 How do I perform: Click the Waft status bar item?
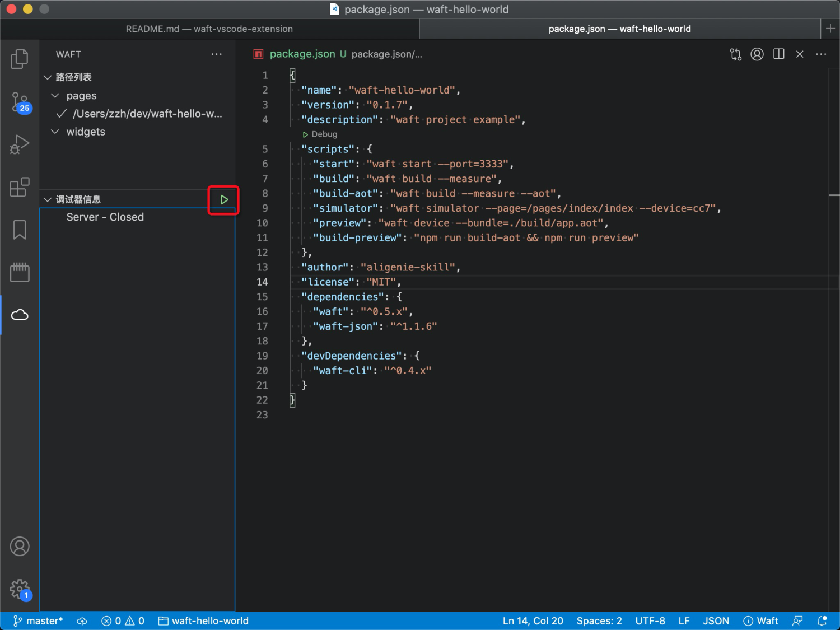[x=760, y=621]
